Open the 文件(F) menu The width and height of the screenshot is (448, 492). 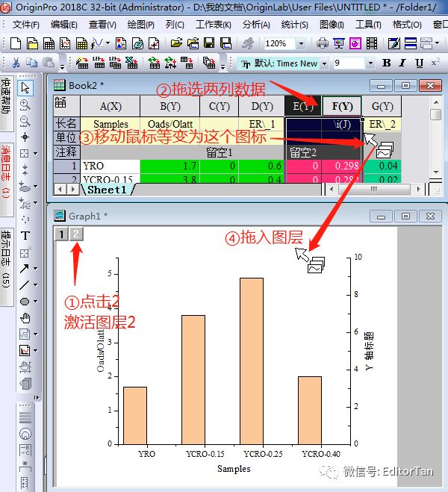[x=25, y=25]
